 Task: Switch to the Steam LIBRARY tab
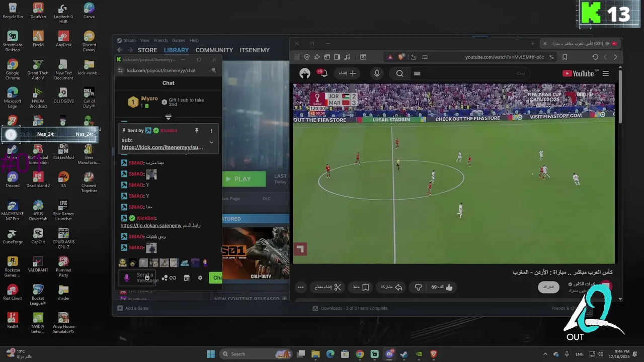click(x=176, y=50)
